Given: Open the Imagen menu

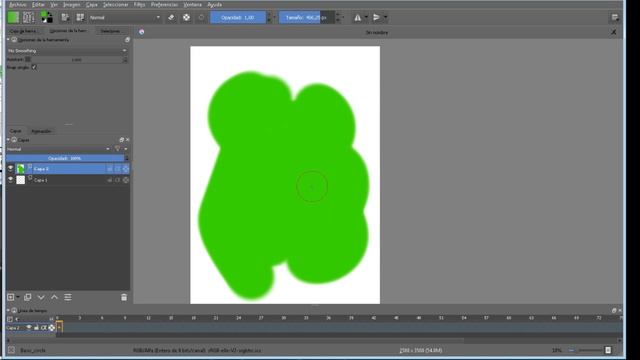Looking at the screenshot, I should (71, 5).
